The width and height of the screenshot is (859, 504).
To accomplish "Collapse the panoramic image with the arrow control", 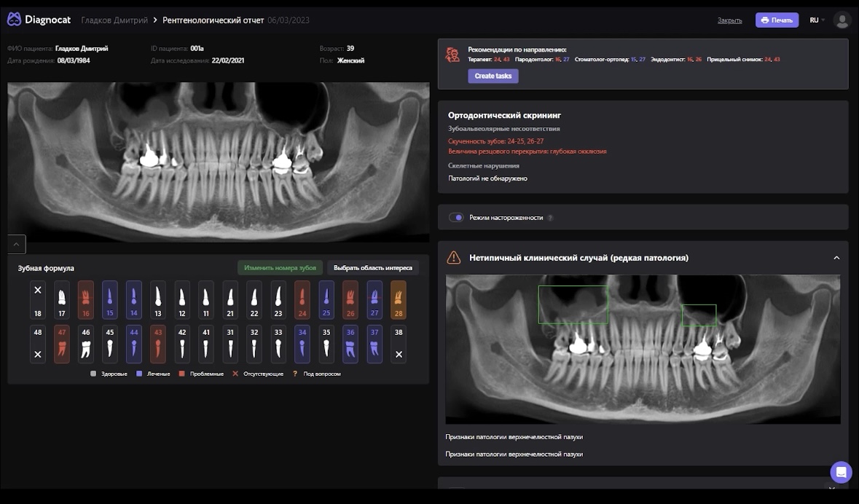I will pyautogui.click(x=15, y=244).
